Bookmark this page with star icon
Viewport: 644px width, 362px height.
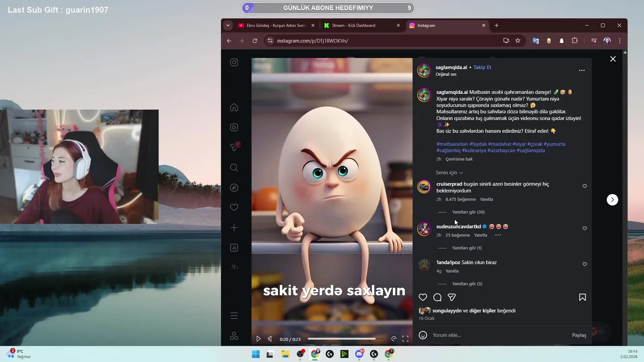[518, 41]
